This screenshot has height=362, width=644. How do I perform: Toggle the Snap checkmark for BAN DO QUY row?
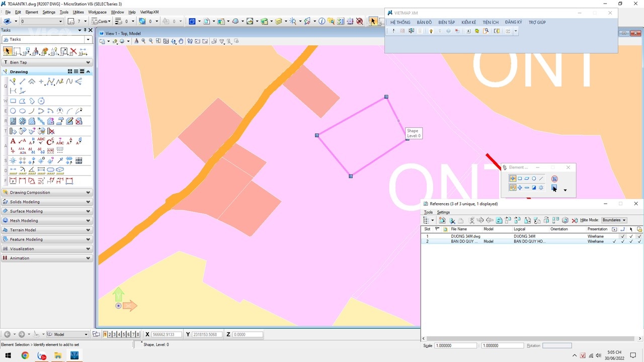[623, 241]
